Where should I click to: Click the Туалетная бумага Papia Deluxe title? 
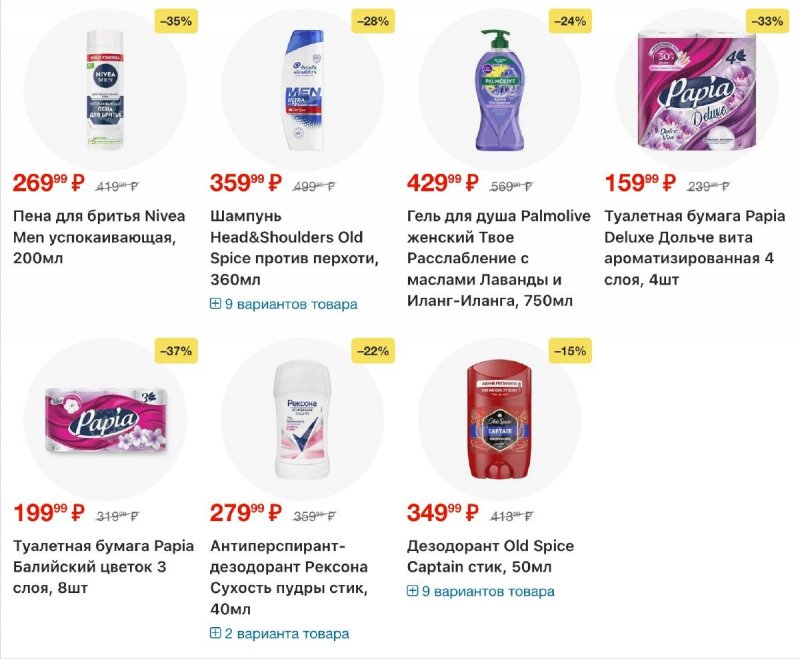coord(695,247)
